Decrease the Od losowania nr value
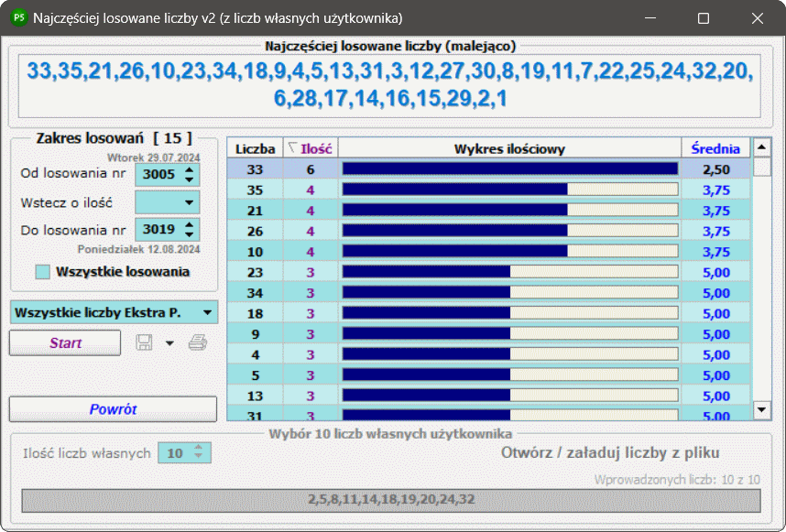Viewport: 786px width, 532px height. pyautogui.click(x=189, y=179)
